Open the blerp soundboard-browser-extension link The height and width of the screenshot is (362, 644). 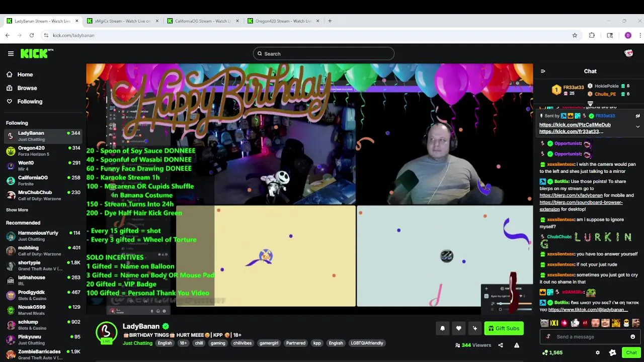(581, 206)
